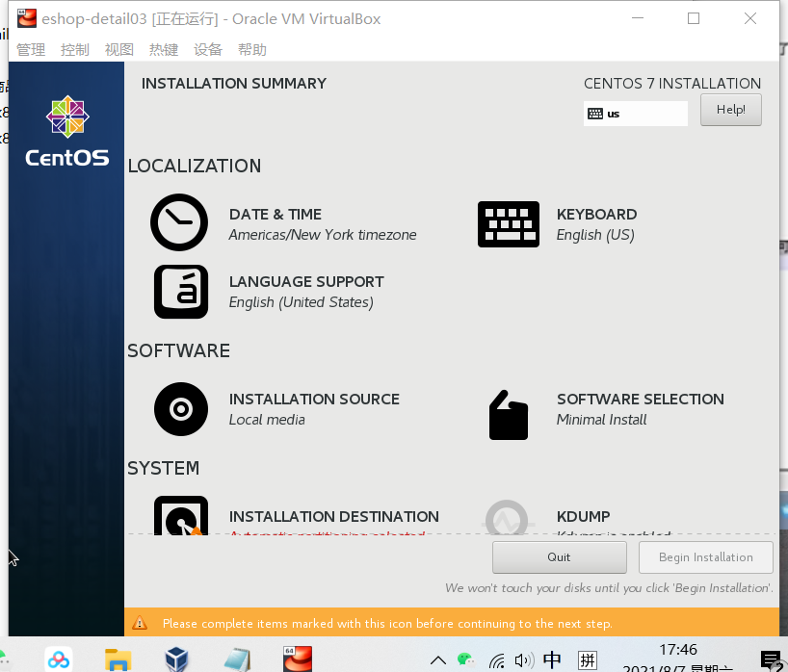Click Americas/New York timezone text
Viewport: 788px width, 672px height.
[x=323, y=235]
